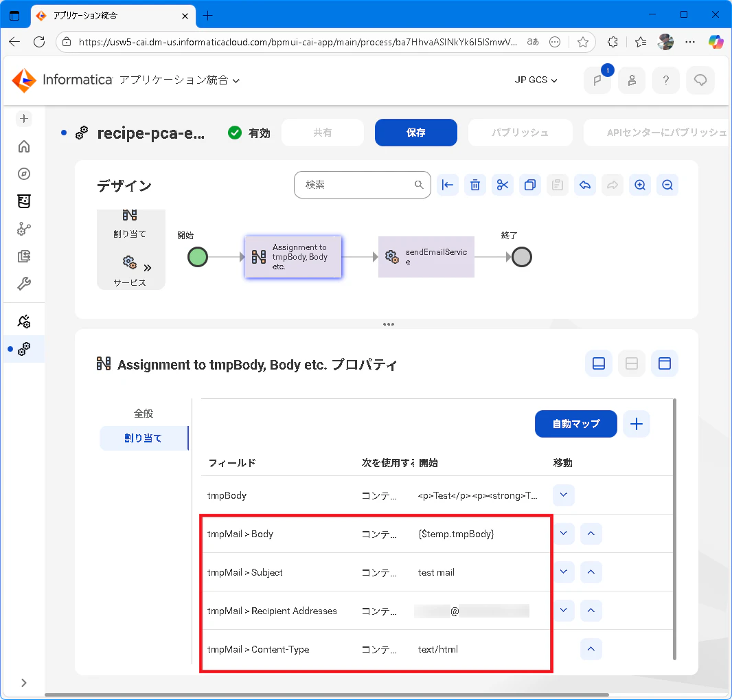Open the Bundles sidebar icon
Viewport: 732px width, 700px height.
click(24, 201)
